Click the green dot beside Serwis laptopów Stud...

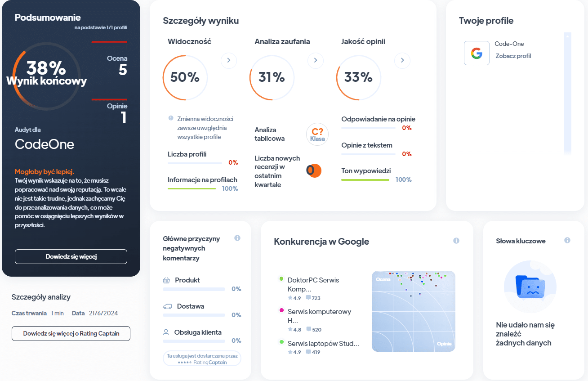281,342
